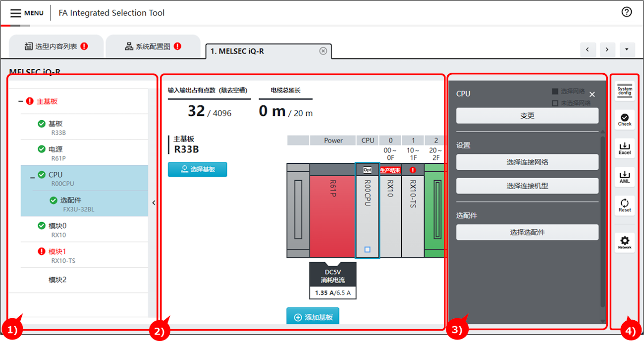644x341 pixels.
Task: Open the System config tool
Action: click(x=625, y=91)
